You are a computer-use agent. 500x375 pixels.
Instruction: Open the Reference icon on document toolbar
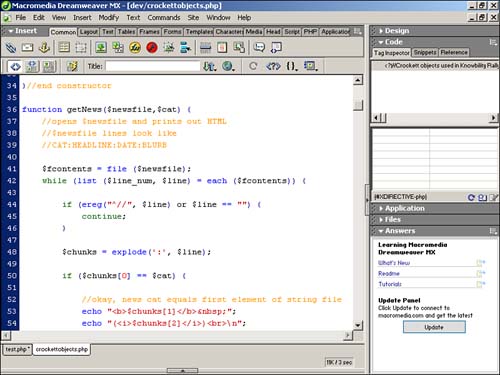click(x=273, y=66)
